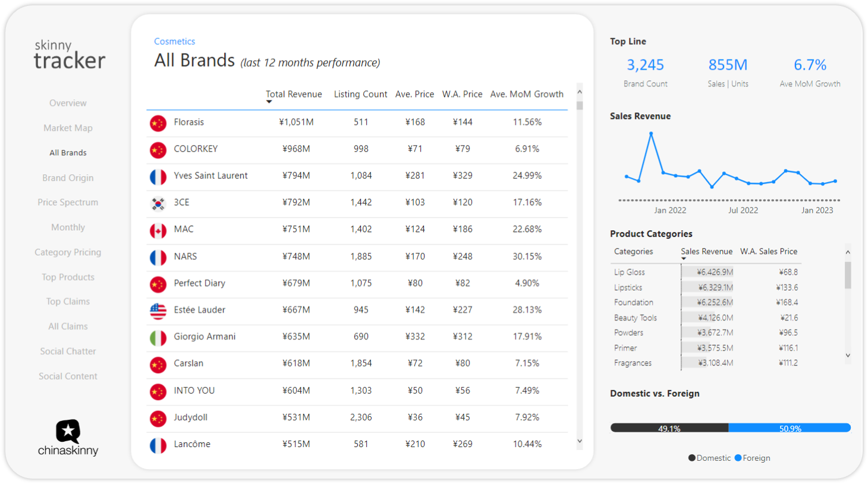Screen dimensions: 868x484
Task: Click the peak point on Sales Revenue chart
Action: (651, 134)
